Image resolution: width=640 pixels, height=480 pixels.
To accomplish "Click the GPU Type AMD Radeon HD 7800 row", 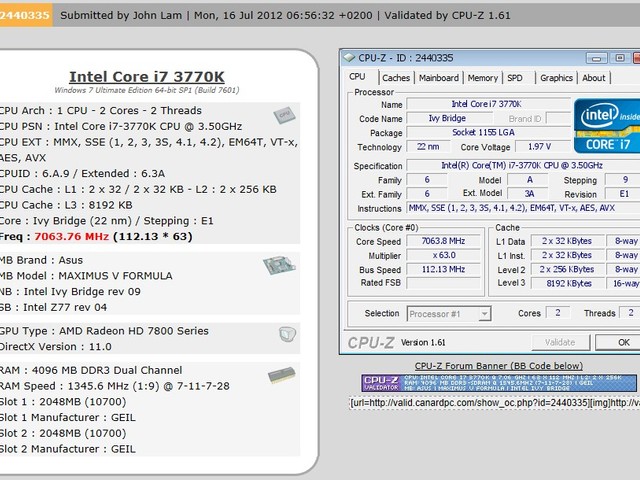I will pos(104,331).
